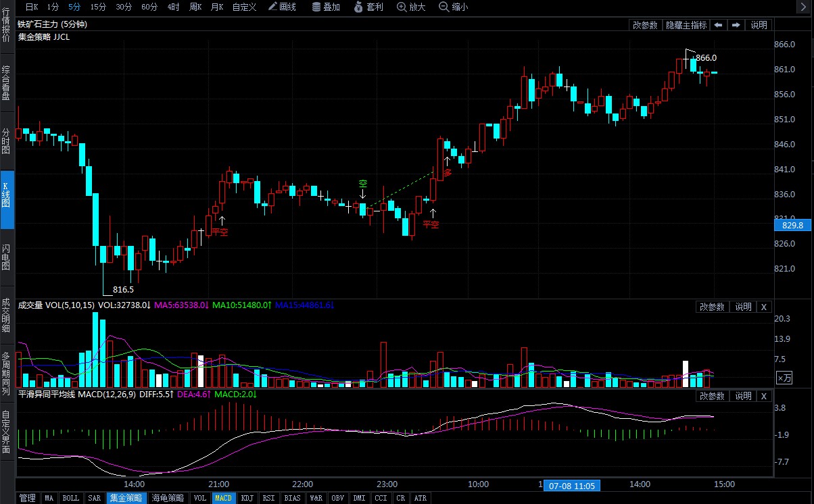Switch to 30分 period
Viewport: 814px width, 504px height.
(x=124, y=7)
